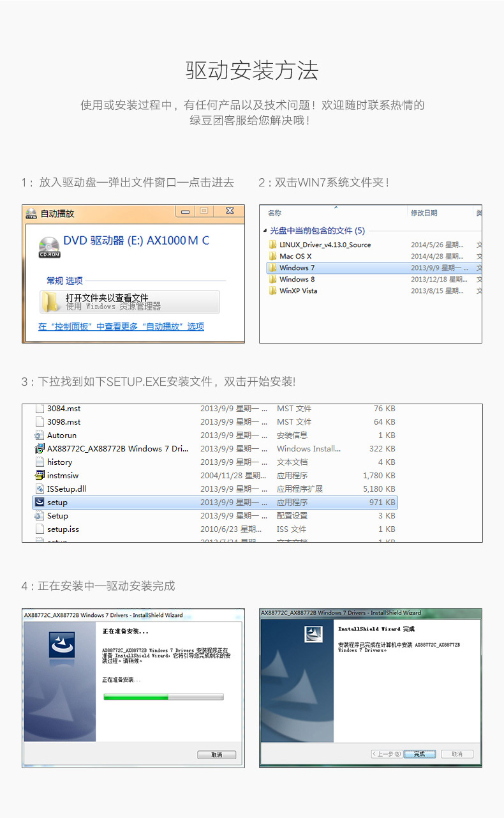Click the 配置设置 type of Setup

tap(292, 515)
